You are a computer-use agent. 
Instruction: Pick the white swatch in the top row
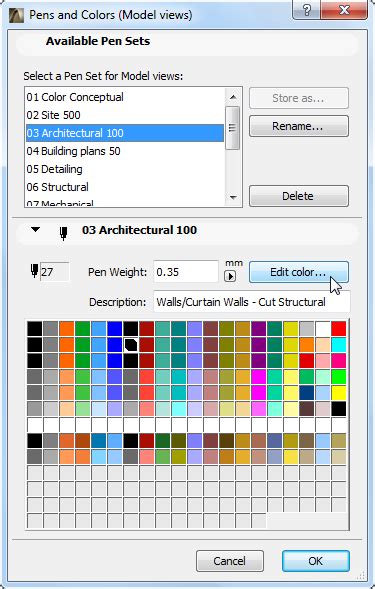(x=322, y=329)
